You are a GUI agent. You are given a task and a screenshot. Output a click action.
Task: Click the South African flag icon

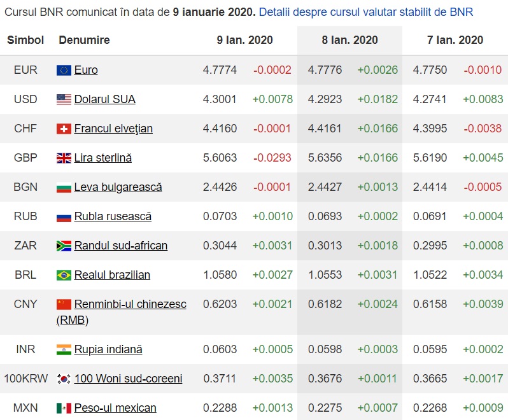pyautogui.click(x=64, y=246)
